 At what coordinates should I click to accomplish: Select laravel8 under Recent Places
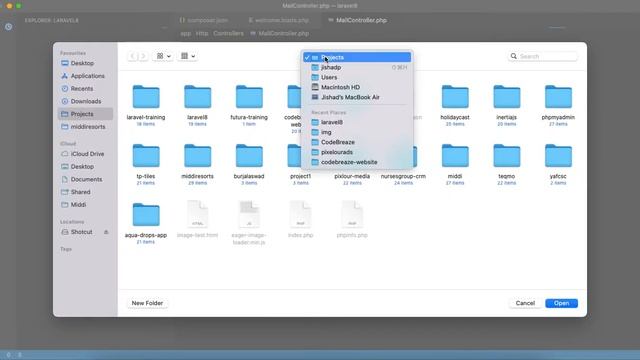(x=357, y=122)
